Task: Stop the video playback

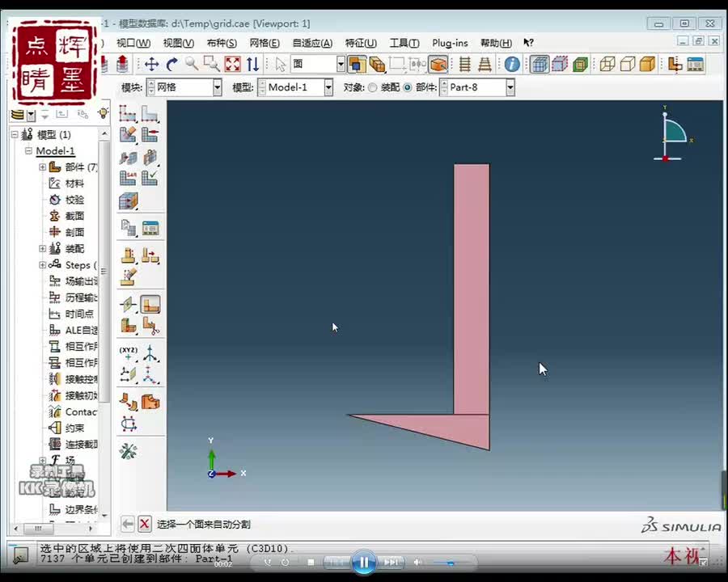Action: click(311, 563)
